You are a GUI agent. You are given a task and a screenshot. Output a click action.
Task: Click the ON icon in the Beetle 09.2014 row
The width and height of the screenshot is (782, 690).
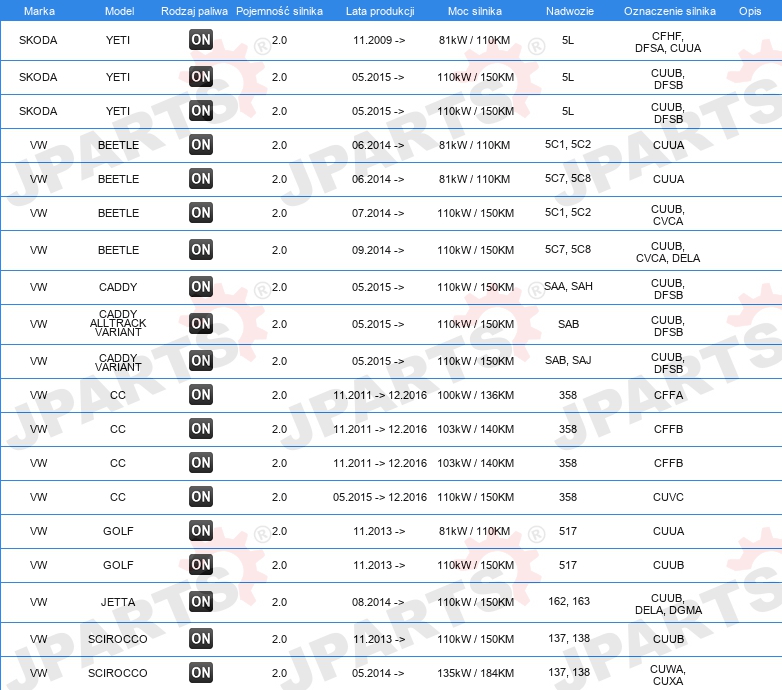click(x=201, y=250)
